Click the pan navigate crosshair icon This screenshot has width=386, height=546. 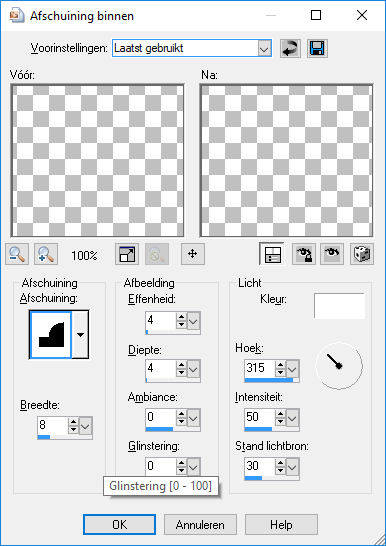pyautogui.click(x=193, y=254)
